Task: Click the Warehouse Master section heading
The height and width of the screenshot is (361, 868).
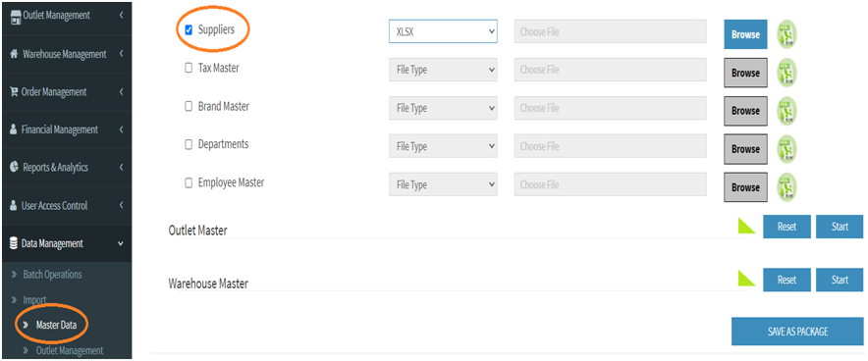Action: click(x=208, y=284)
